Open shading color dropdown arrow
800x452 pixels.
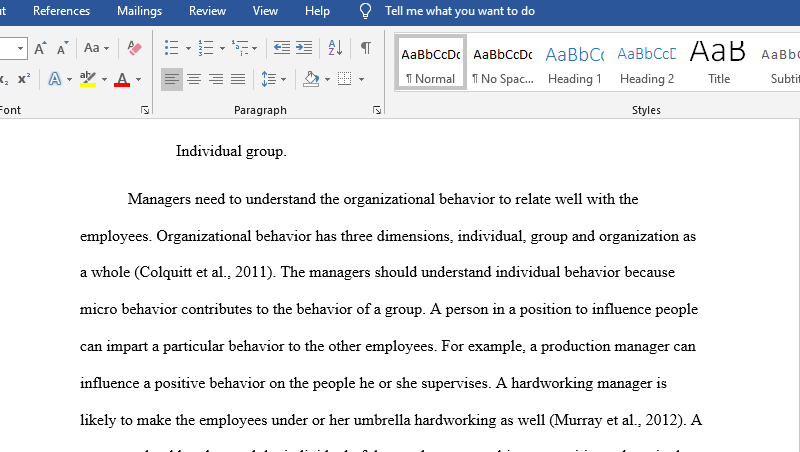(327, 80)
